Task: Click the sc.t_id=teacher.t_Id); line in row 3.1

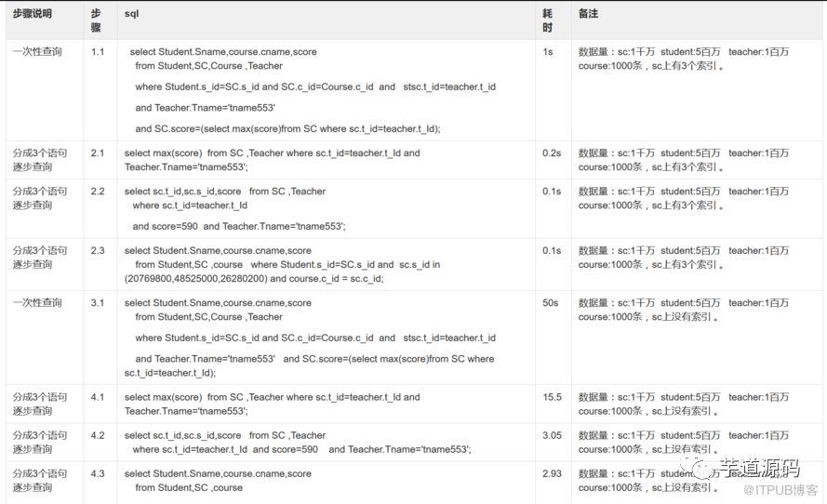Action: (170, 373)
